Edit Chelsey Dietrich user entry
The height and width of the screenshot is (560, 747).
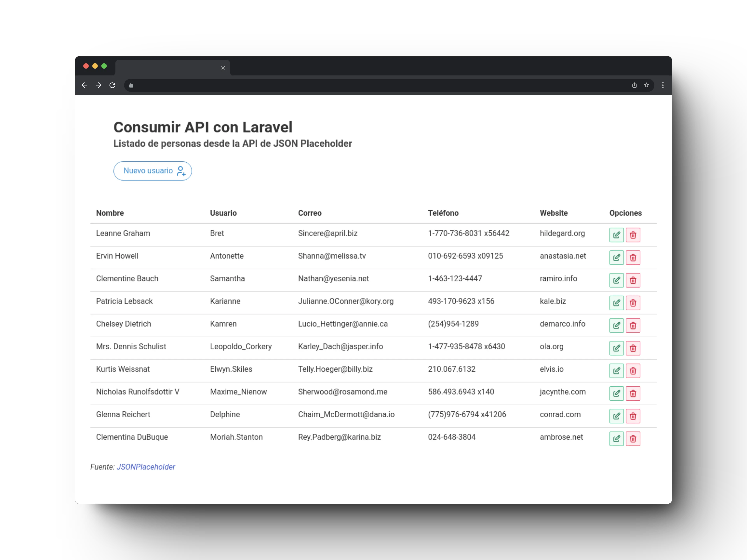coord(616,325)
